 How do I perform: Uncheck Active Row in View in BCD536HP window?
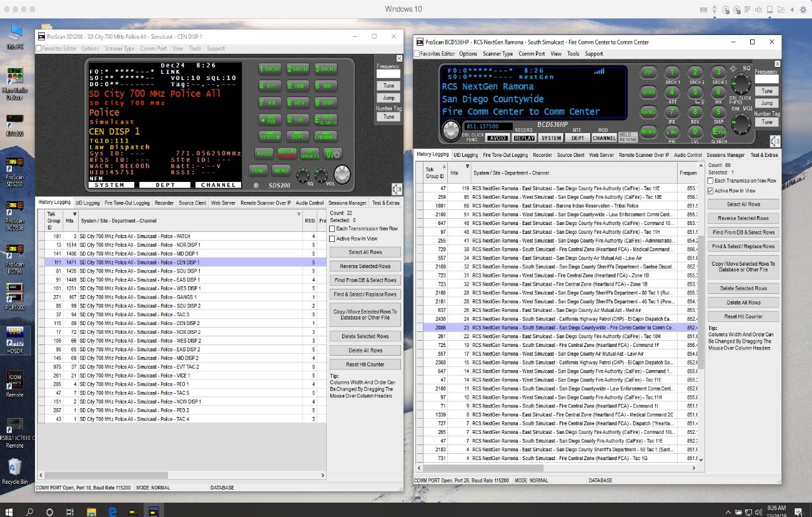coord(711,191)
